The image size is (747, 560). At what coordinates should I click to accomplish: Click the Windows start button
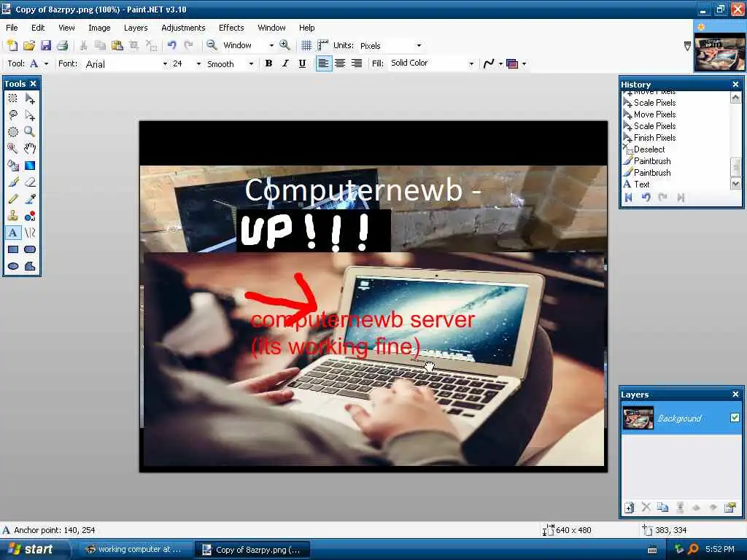pyautogui.click(x=34, y=549)
